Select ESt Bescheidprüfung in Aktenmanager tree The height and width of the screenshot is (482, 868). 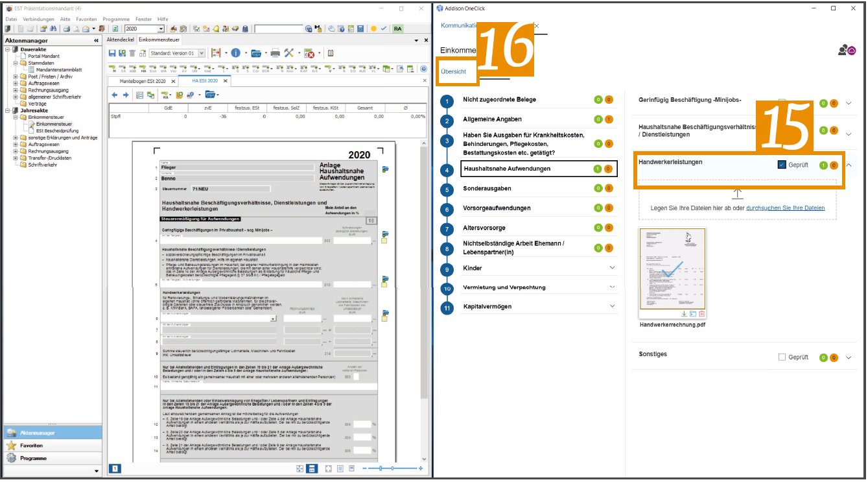[58, 130]
